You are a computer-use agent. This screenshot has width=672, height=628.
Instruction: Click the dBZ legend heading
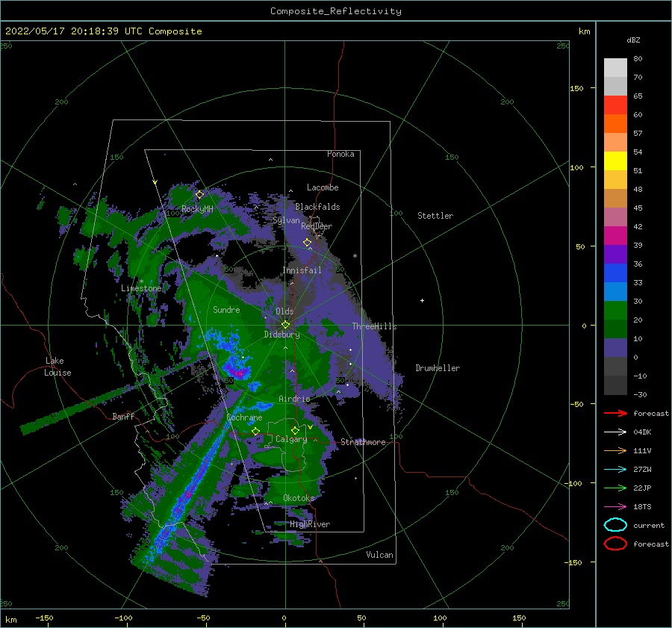click(x=633, y=40)
